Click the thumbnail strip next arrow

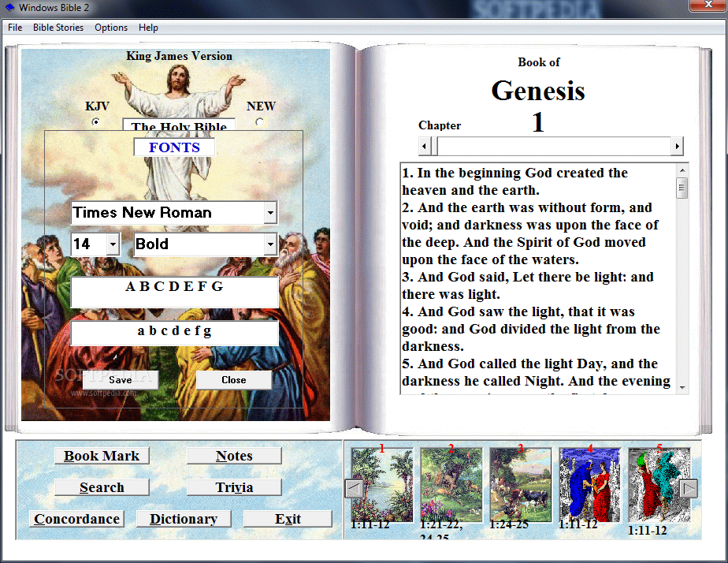(x=689, y=489)
